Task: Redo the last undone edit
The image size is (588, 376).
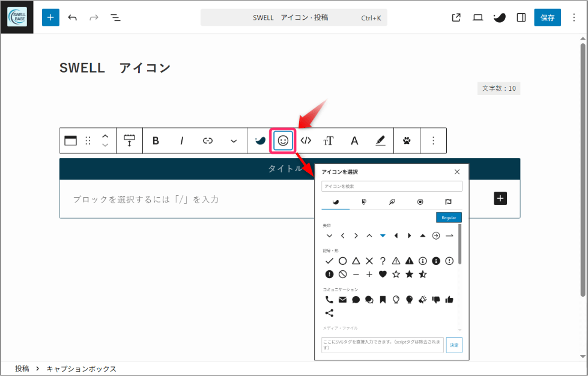Action: (x=94, y=17)
